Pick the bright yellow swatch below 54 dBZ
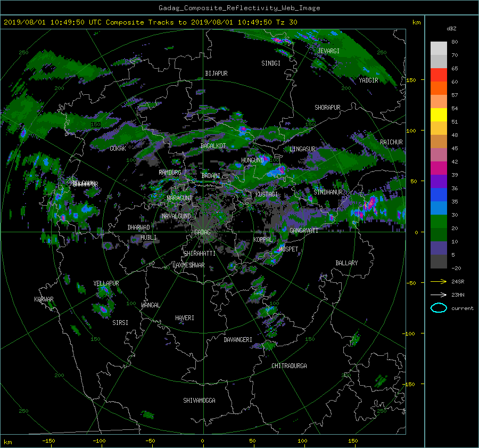Viewport: 479px width, 448px height. pos(439,115)
